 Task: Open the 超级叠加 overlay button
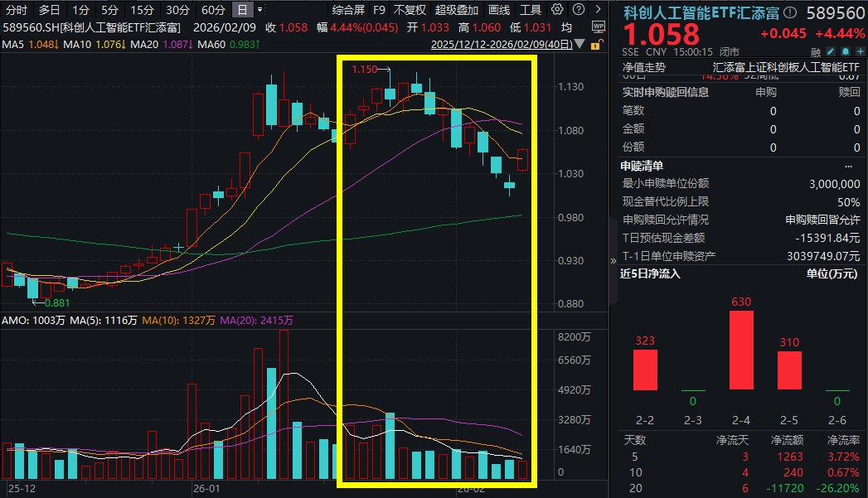point(457,10)
